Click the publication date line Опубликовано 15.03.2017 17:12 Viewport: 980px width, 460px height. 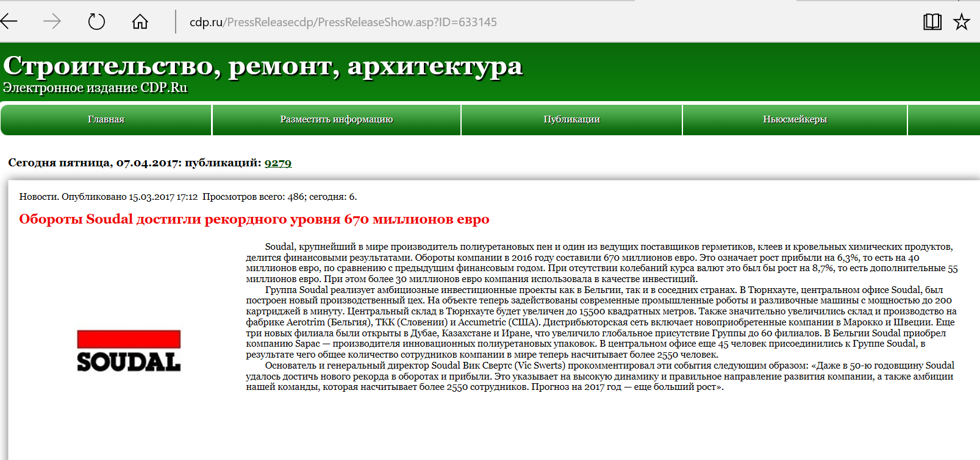130,197
